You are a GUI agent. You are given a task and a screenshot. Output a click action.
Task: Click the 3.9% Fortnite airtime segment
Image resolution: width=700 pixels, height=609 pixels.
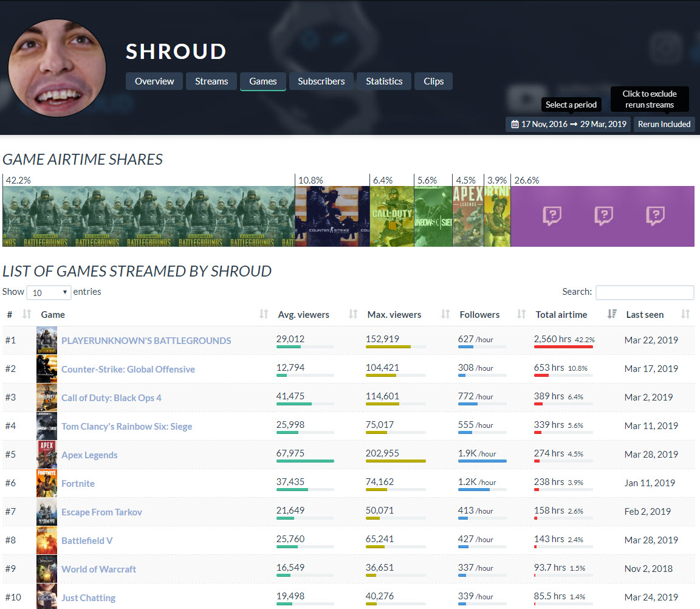click(x=497, y=216)
